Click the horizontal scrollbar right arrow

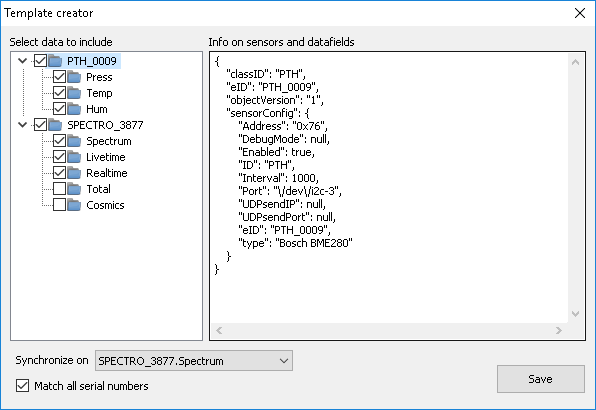[x=558, y=331]
